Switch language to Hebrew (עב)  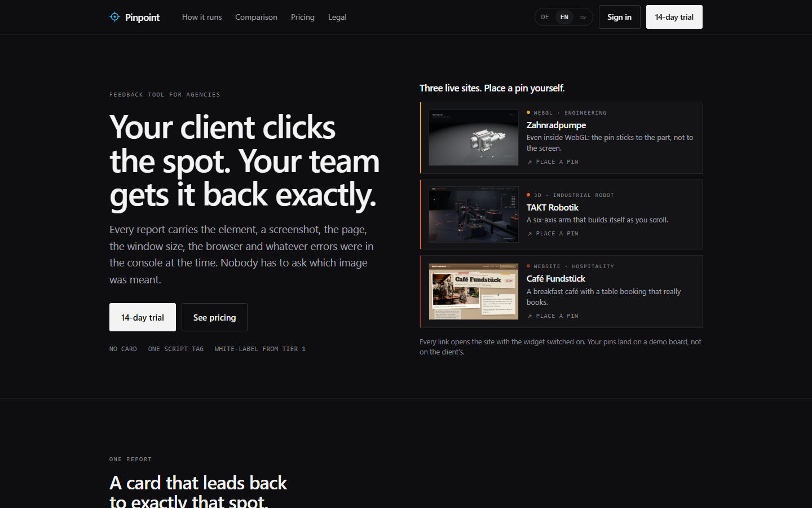point(582,17)
